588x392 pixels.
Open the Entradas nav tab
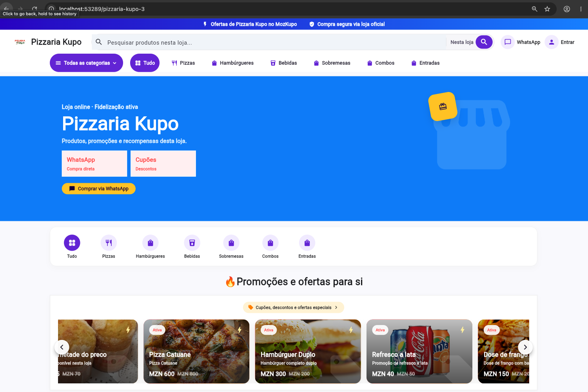coord(425,63)
